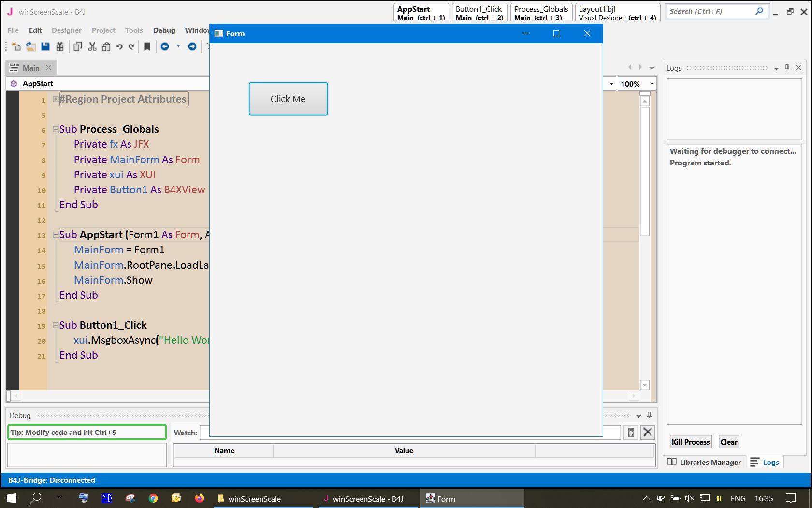812x508 pixels.
Task: Click the Name column header in watch table
Action: coord(224,451)
